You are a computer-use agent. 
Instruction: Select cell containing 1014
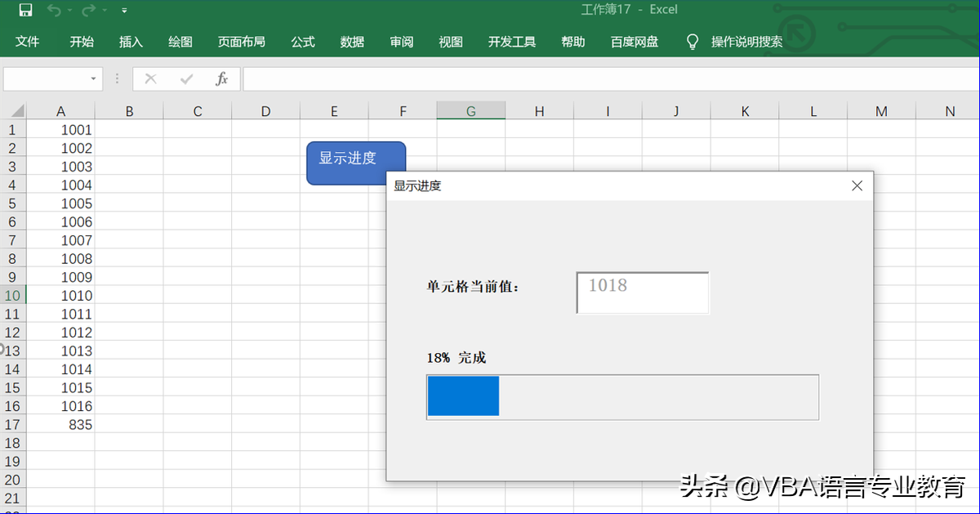(x=61, y=369)
